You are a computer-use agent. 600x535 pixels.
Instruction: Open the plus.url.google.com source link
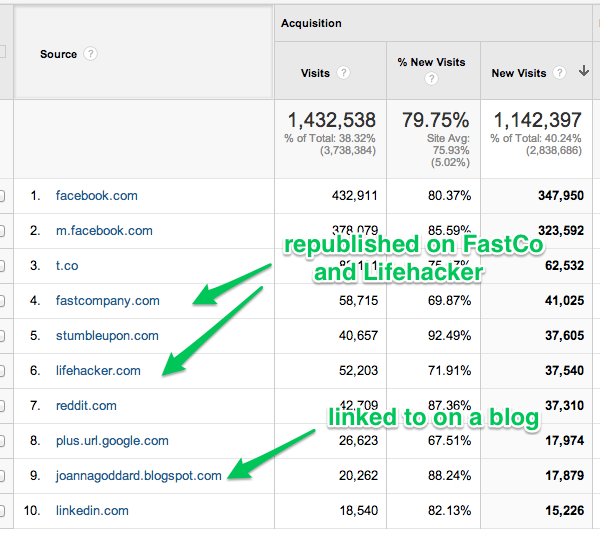click(x=112, y=441)
